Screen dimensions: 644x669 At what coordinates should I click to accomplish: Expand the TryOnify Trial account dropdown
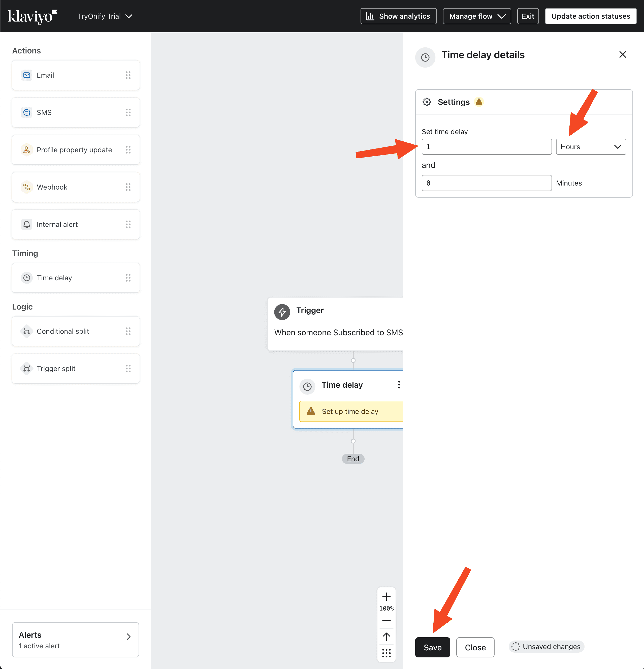105,16
